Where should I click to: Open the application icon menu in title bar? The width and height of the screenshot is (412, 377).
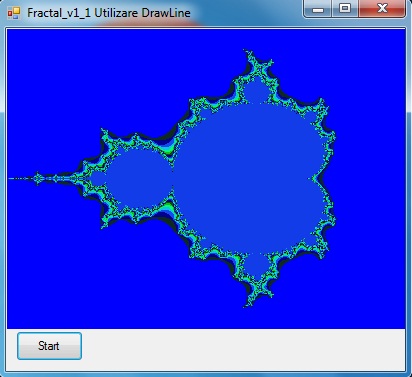point(14,13)
